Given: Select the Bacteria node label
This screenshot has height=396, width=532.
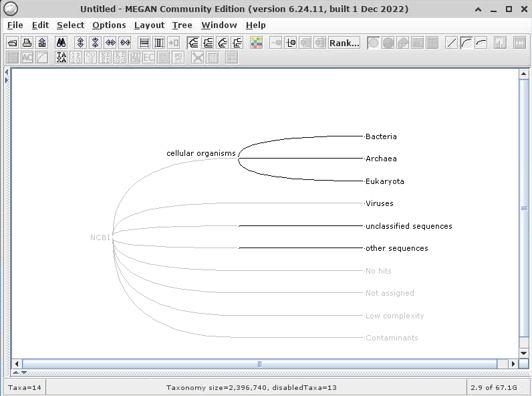Looking at the screenshot, I should (381, 136).
